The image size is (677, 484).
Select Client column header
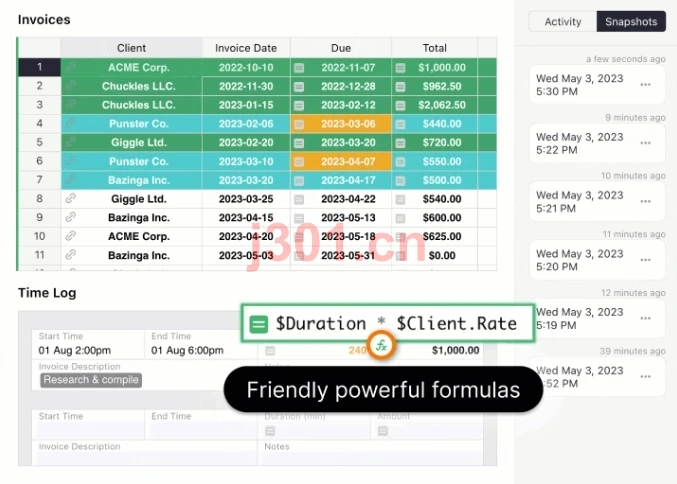[131, 48]
